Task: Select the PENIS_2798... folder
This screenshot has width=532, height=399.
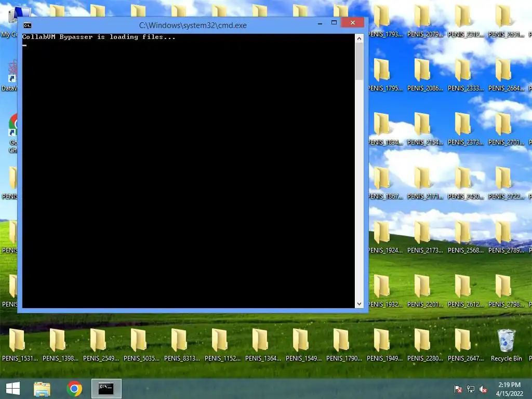Action: [x=506, y=291]
